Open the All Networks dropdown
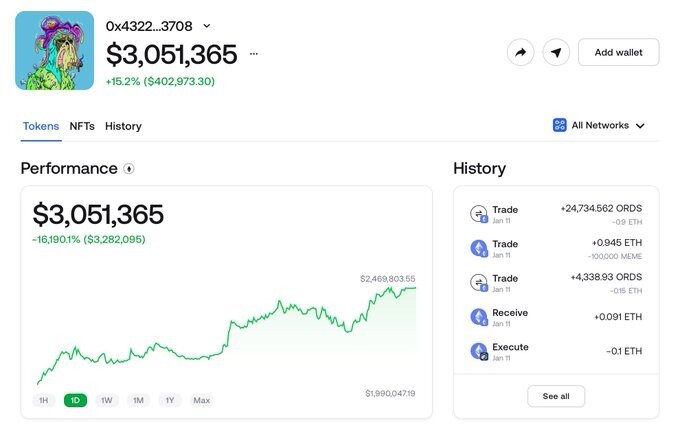This screenshot has height=432, width=680. (x=599, y=125)
